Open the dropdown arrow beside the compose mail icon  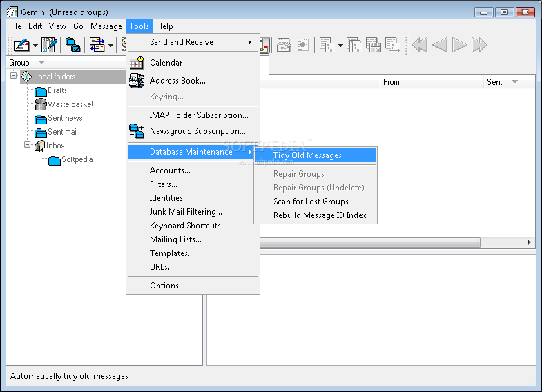[x=35, y=46]
